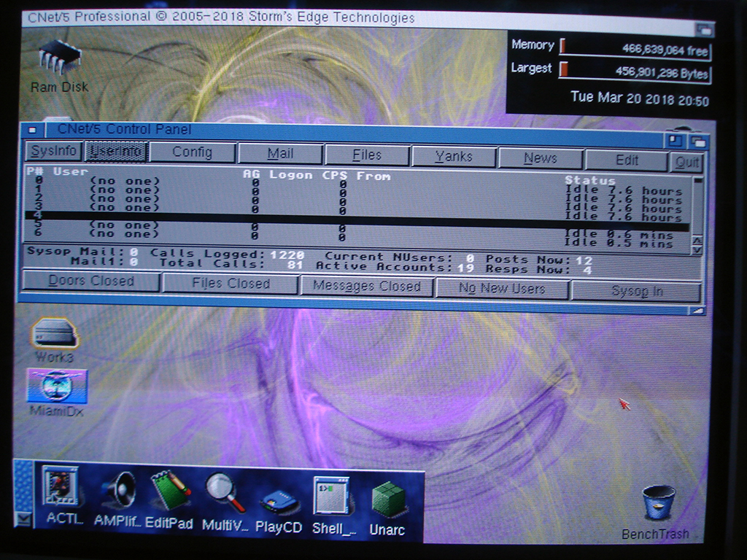This screenshot has height=560, width=747.
Task: Toggle the Messages Closed button
Action: coord(366,286)
